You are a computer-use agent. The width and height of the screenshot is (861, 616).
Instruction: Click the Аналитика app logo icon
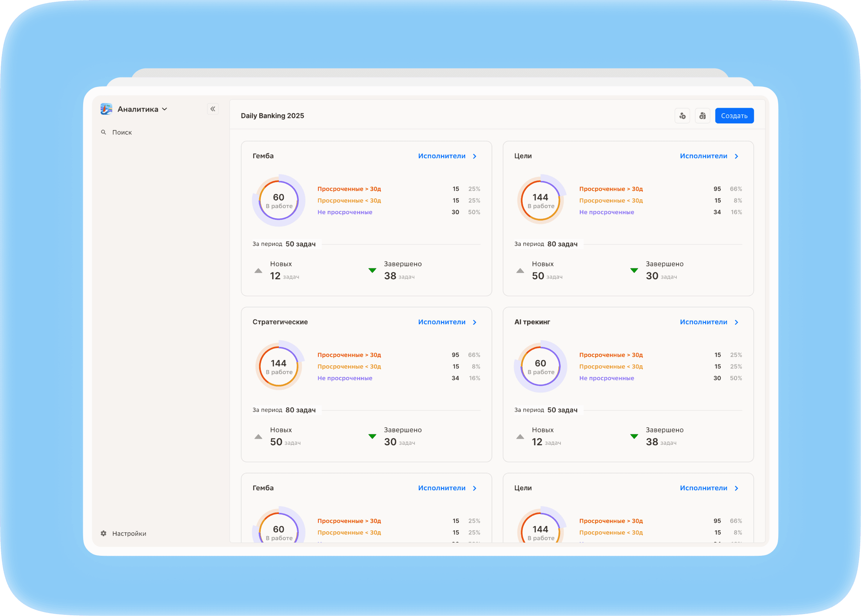point(106,109)
